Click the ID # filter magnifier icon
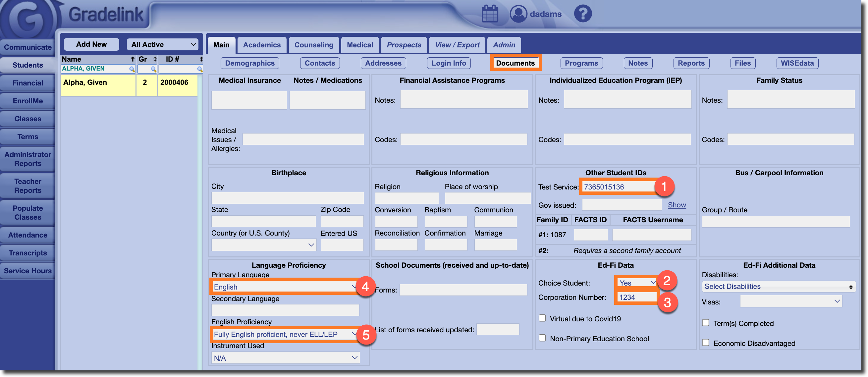 (199, 69)
